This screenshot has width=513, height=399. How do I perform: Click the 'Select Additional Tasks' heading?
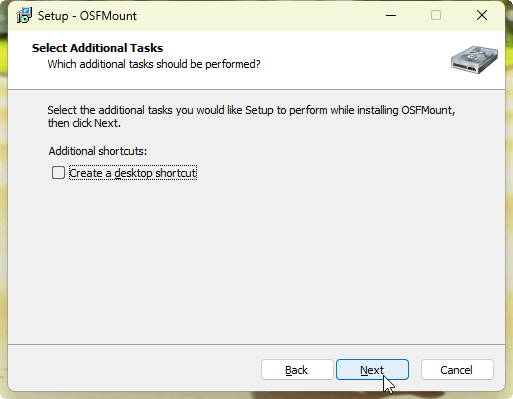[x=97, y=48]
